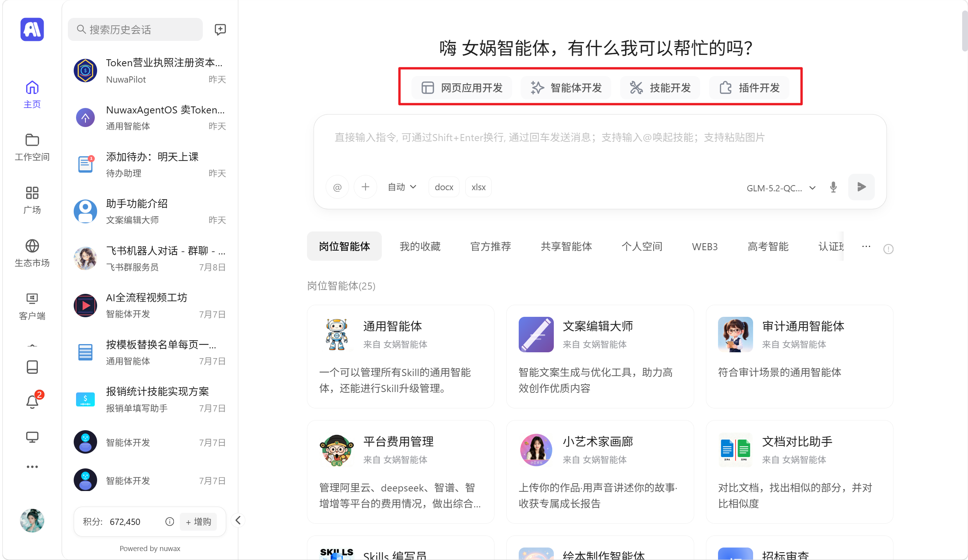Open the NuwaxAgentOS 卖Token conversation
The height and width of the screenshot is (560, 968).
[150, 118]
